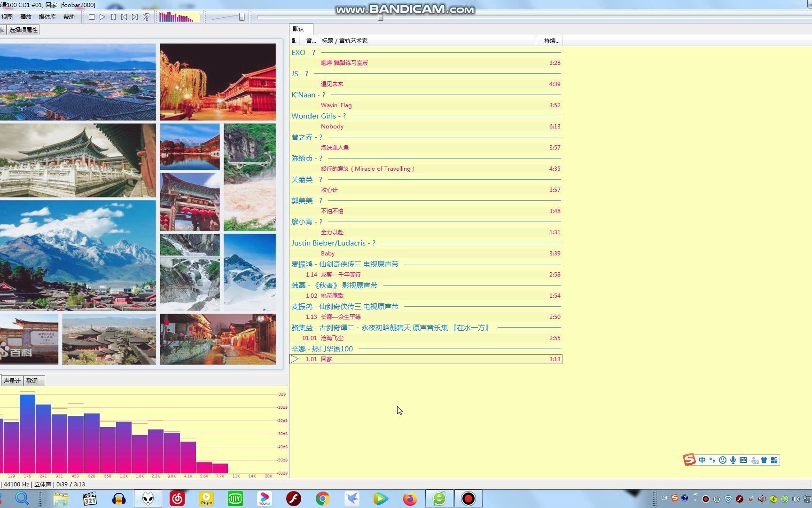Toggle Chinese/English mode 中 on Sogou bar

click(702, 460)
